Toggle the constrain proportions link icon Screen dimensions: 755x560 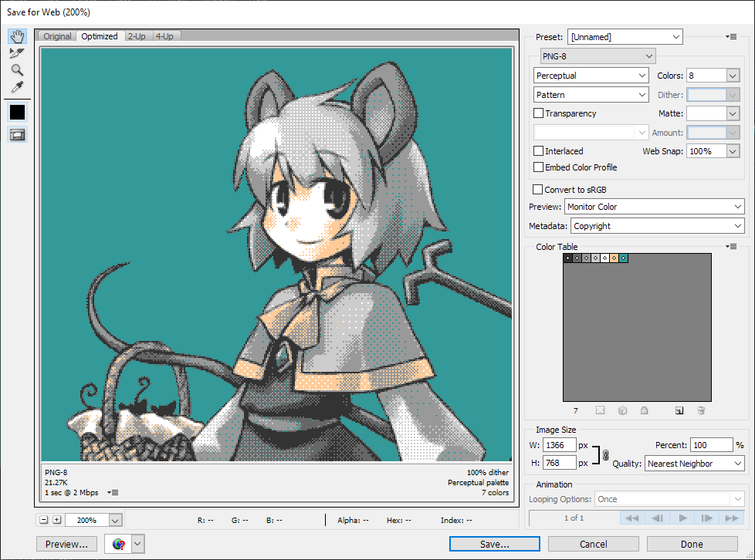click(x=606, y=455)
